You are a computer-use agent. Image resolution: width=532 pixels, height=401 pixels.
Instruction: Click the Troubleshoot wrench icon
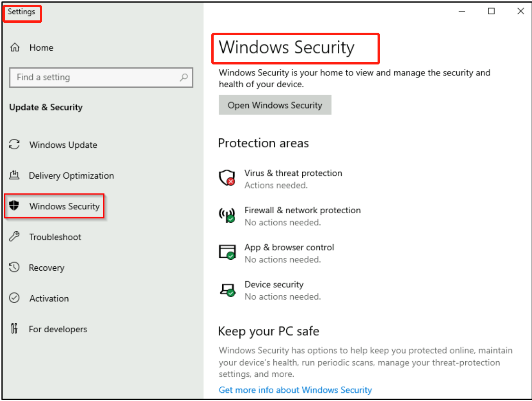click(x=15, y=237)
